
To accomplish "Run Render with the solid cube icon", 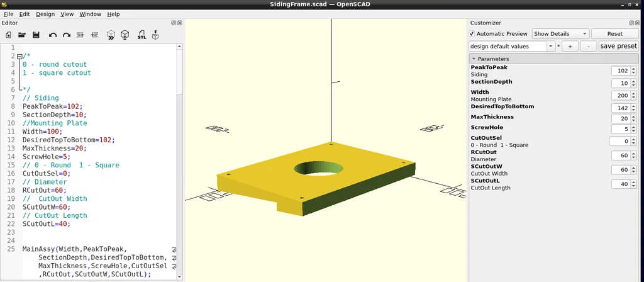I will pos(125,35).
